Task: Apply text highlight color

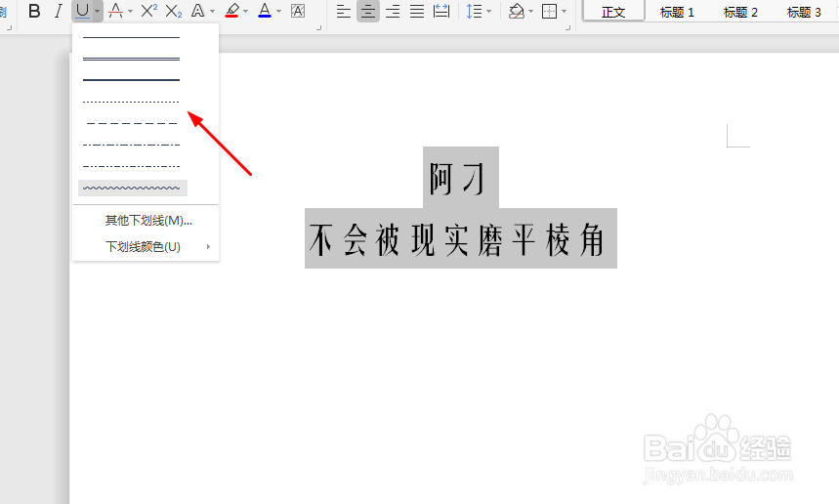Action: (231, 11)
